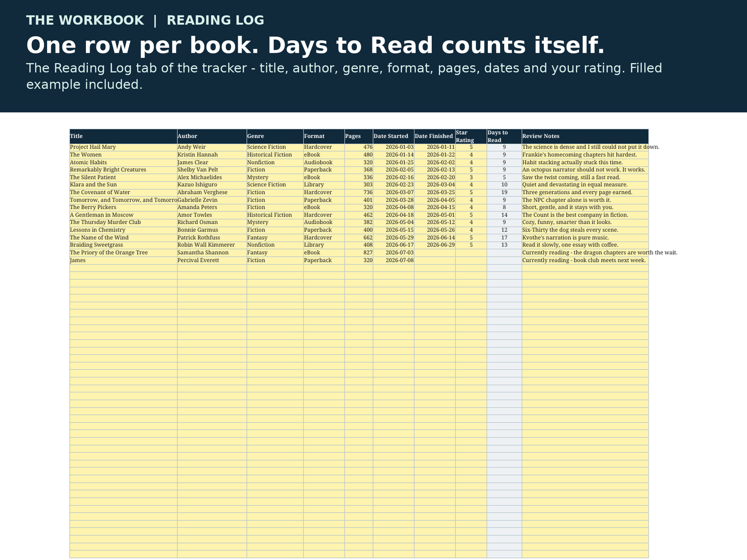This screenshot has height=560, width=747.
Task: Click The Silent Patient title cell
Action: coord(123,177)
